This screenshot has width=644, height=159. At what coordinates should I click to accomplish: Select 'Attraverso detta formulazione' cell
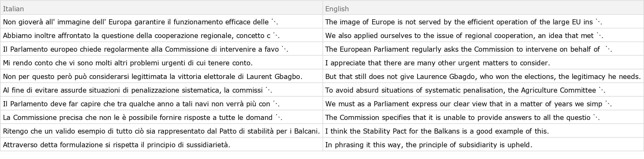116,145
